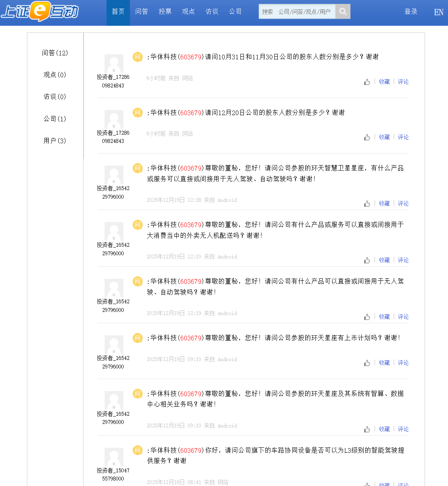Click 评论 on 环天星座上市计划 question
The image size is (448, 486).
click(403, 363)
